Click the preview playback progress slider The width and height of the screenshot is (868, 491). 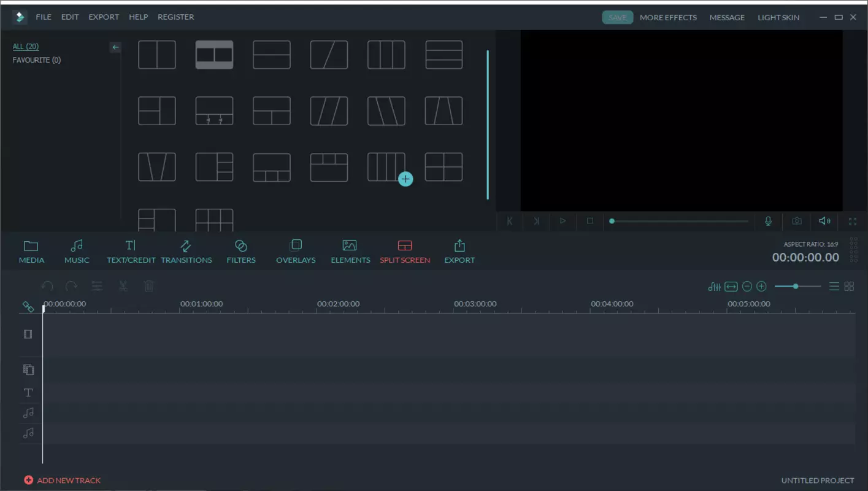[x=679, y=221]
